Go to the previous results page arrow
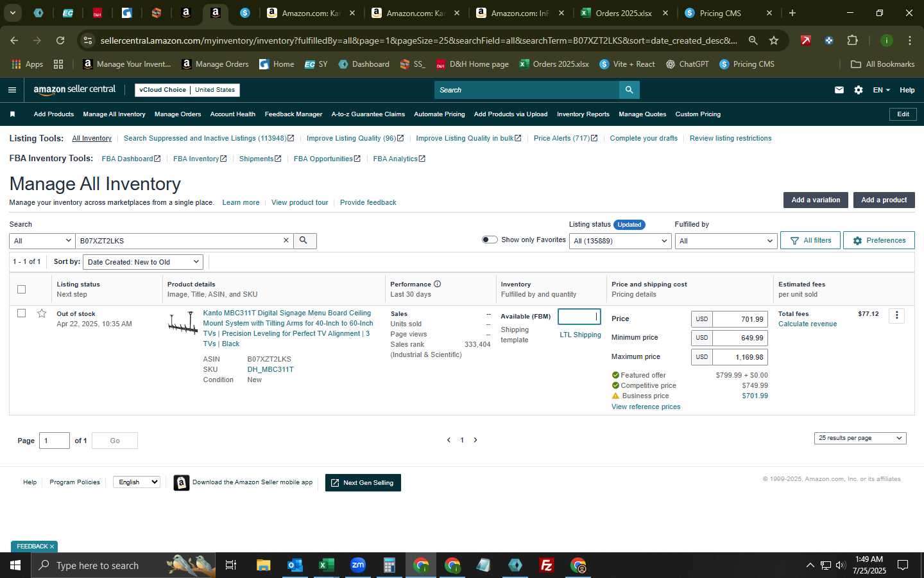Image resolution: width=924 pixels, height=578 pixels. (449, 440)
